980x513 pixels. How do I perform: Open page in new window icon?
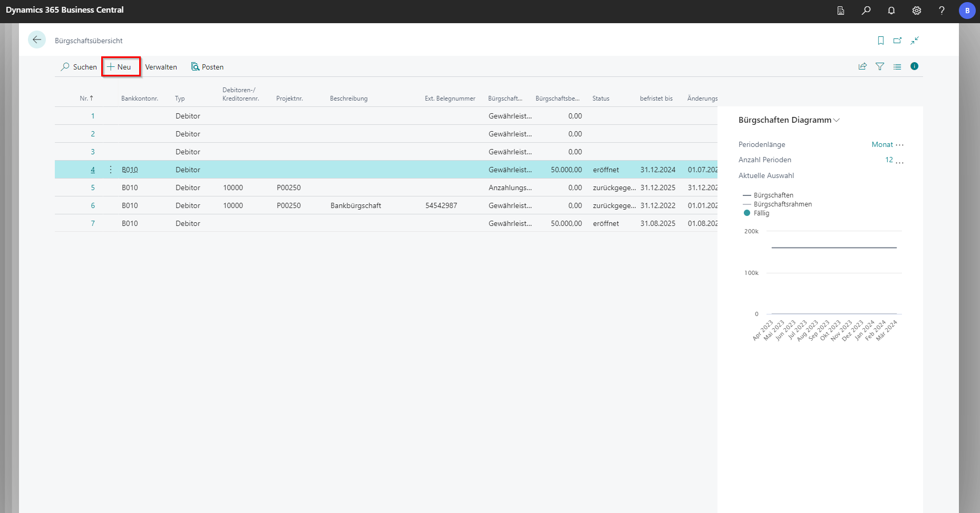(x=897, y=41)
